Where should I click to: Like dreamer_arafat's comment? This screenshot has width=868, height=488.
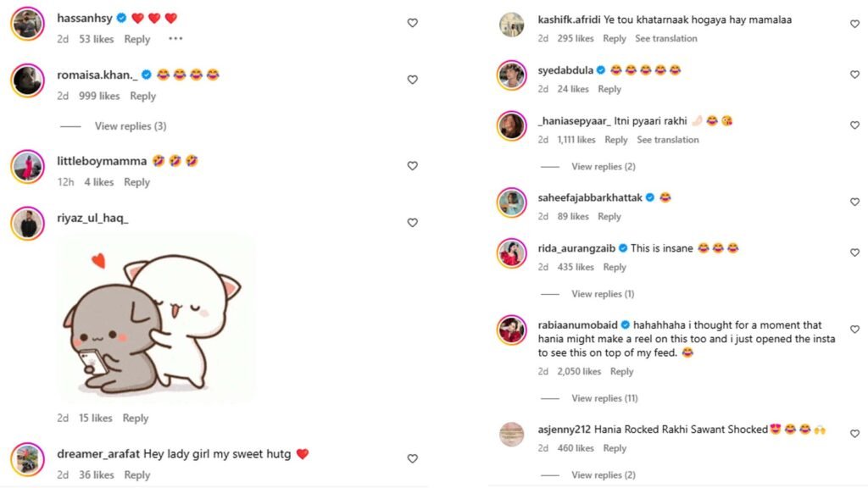coord(413,458)
